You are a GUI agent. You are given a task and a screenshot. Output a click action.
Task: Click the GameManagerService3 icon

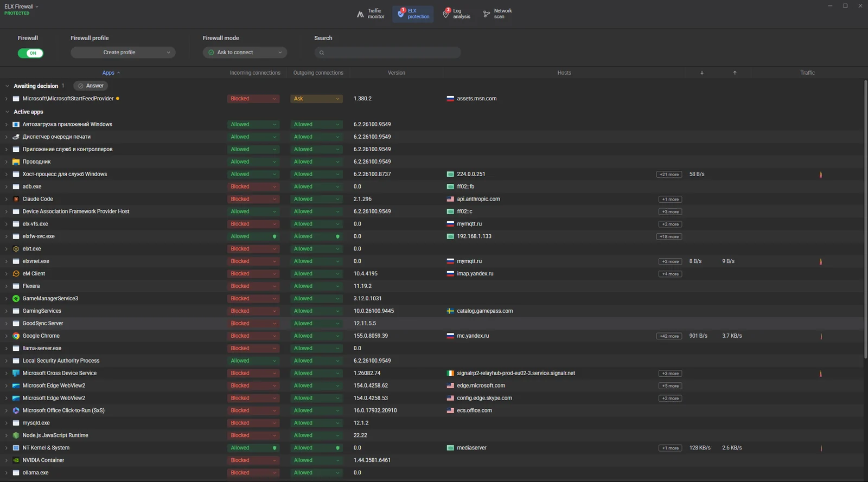[16, 299]
